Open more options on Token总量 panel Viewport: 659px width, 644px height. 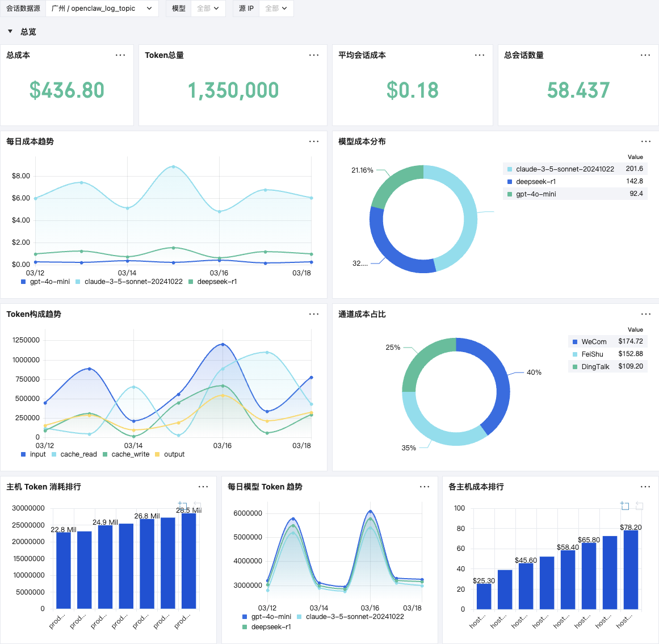tap(314, 55)
